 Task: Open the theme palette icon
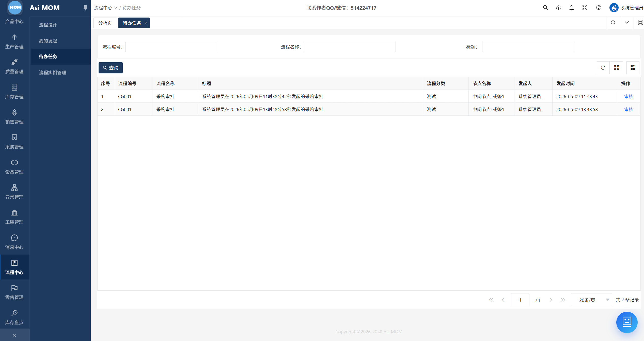pos(599,8)
